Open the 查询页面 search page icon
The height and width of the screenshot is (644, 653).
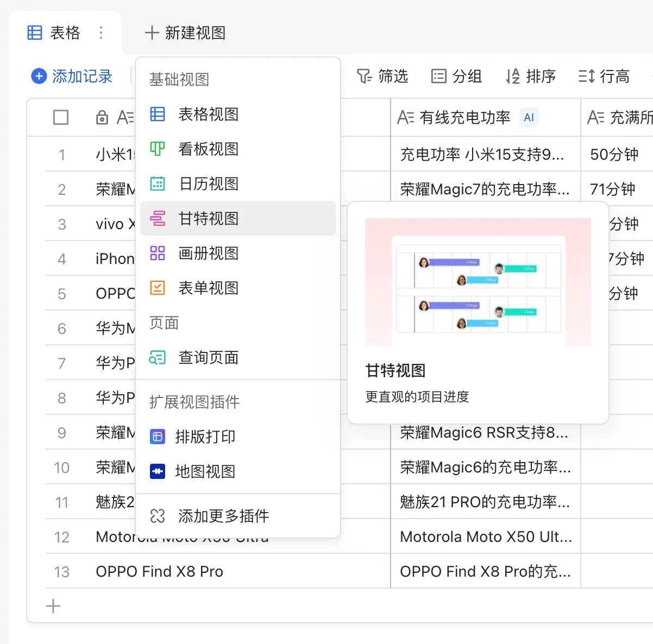click(x=158, y=357)
